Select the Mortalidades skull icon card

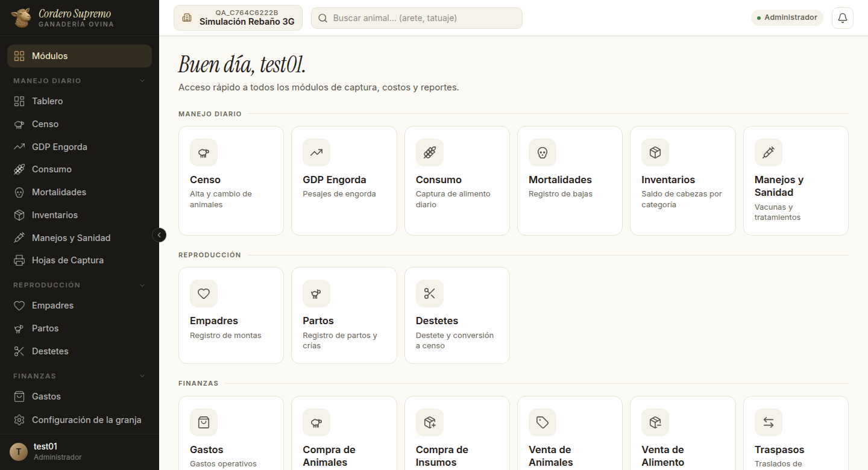click(570, 180)
